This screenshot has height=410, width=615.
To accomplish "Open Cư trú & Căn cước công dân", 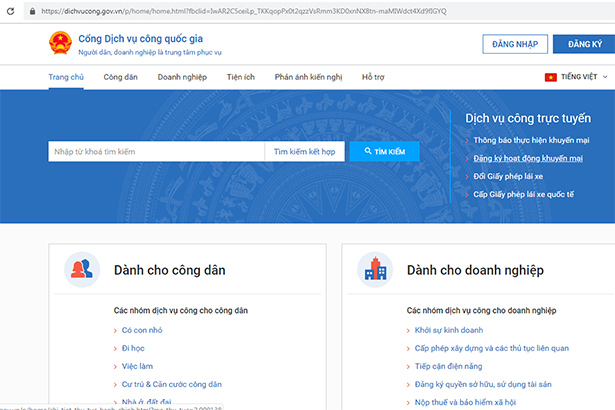I will coord(171,384).
